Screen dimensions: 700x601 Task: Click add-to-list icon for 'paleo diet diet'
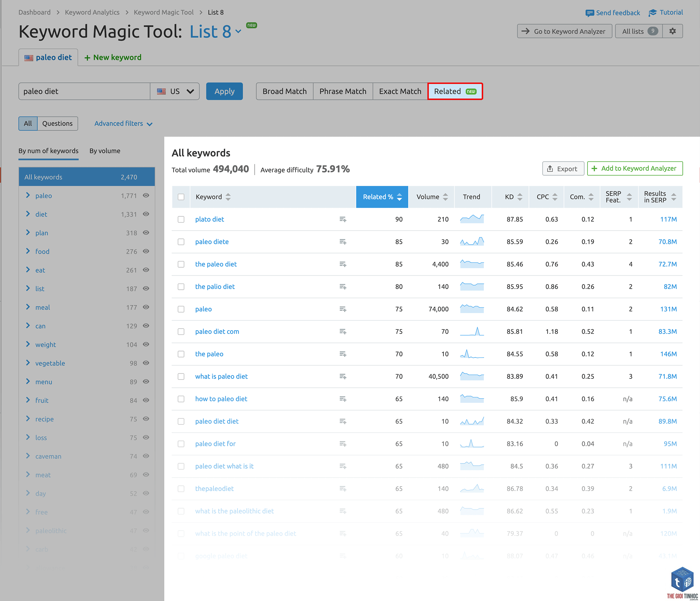[x=342, y=421]
